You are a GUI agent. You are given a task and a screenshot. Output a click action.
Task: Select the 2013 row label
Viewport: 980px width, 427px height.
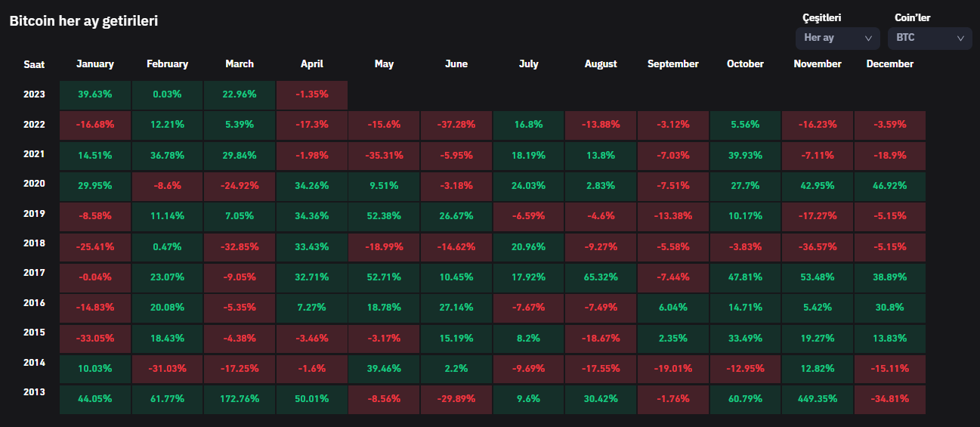(34, 392)
